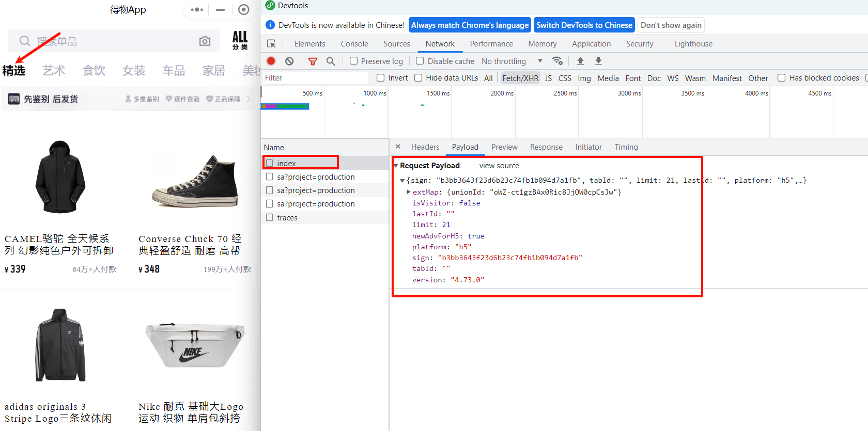Open the Application tab
This screenshot has width=868, height=431.
(x=591, y=44)
